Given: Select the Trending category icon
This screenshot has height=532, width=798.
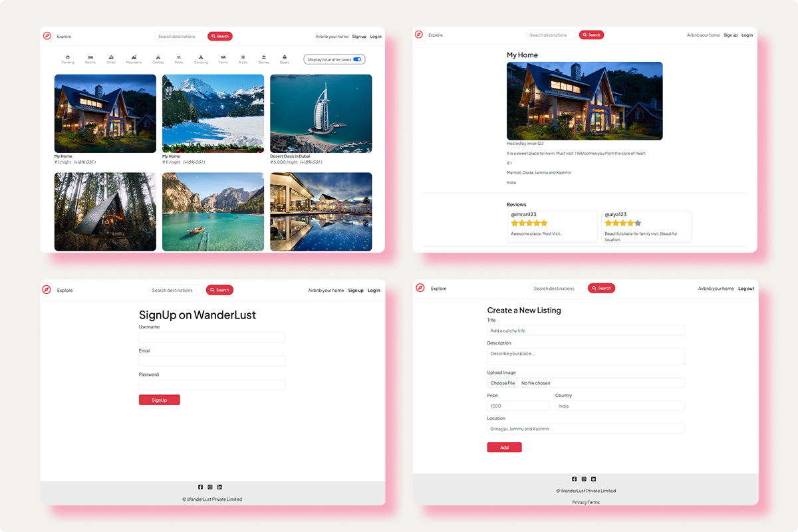Looking at the screenshot, I should tap(68, 58).
